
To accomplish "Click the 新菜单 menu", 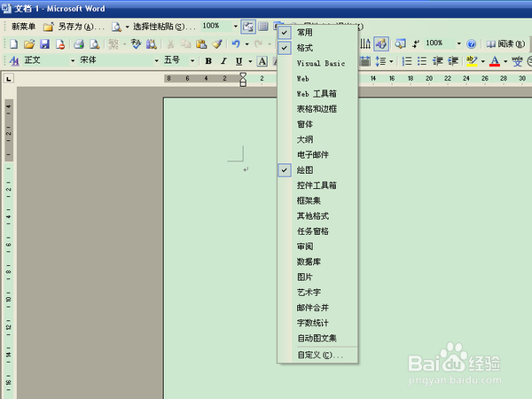I will click(23, 27).
